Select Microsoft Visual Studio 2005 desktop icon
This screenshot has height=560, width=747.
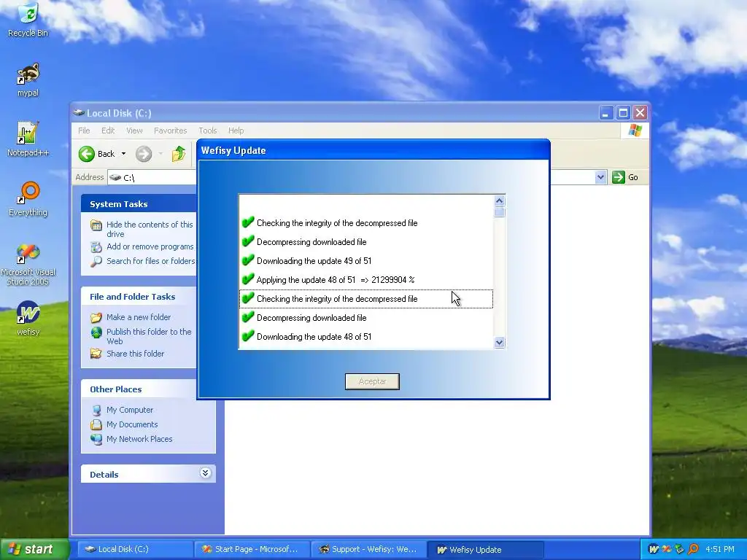[x=28, y=265]
